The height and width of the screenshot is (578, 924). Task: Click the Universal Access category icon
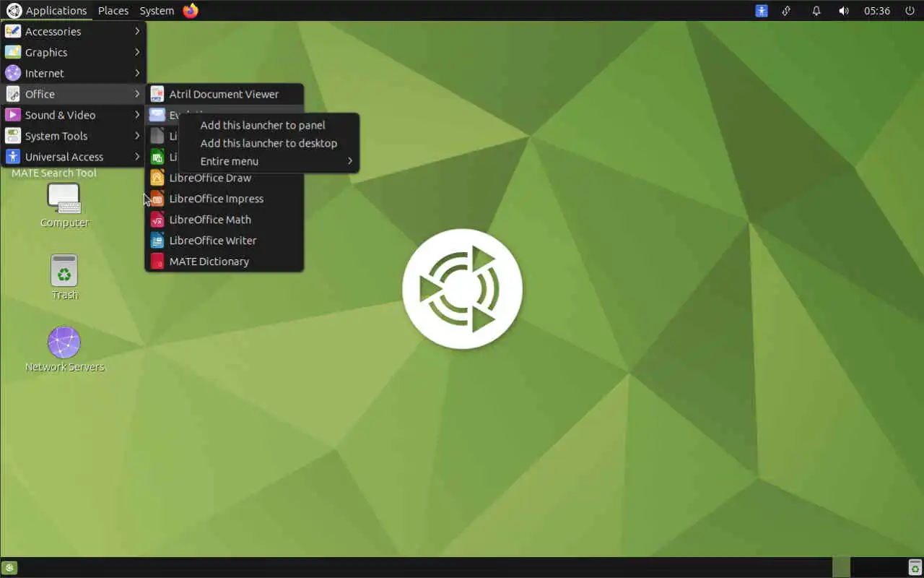pyautogui.click(x=13, y=157)
